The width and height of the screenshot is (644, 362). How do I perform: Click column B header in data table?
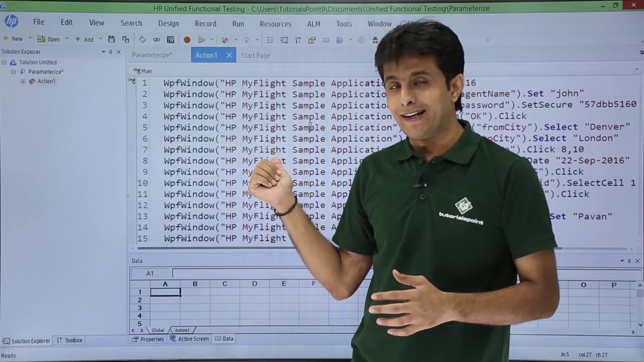195,284
